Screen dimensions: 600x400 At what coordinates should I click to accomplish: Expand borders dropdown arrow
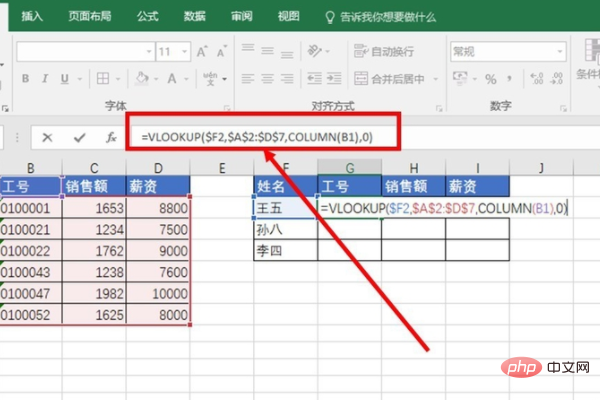tap(118, 79)
